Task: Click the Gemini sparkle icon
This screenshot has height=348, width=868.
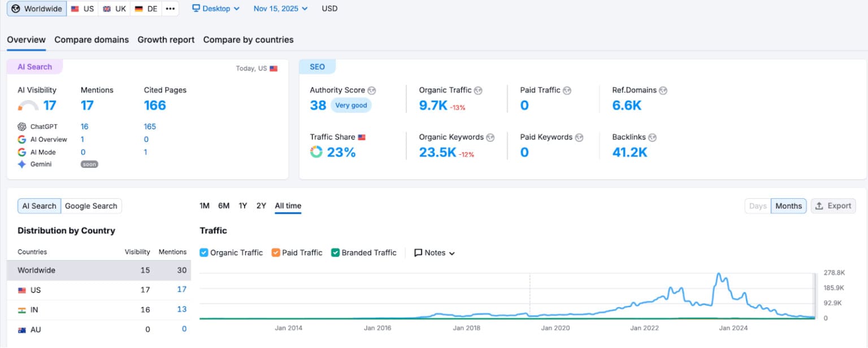Action: 22,164
